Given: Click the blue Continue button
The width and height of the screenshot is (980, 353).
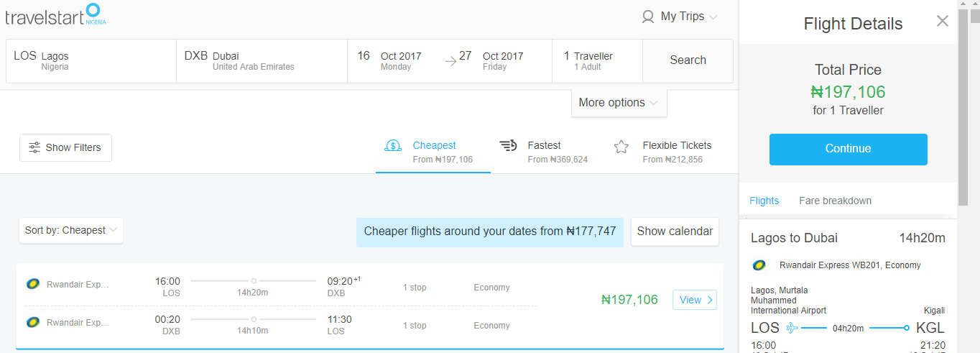Looking at the screenshot, I should (x=849, y=149).
